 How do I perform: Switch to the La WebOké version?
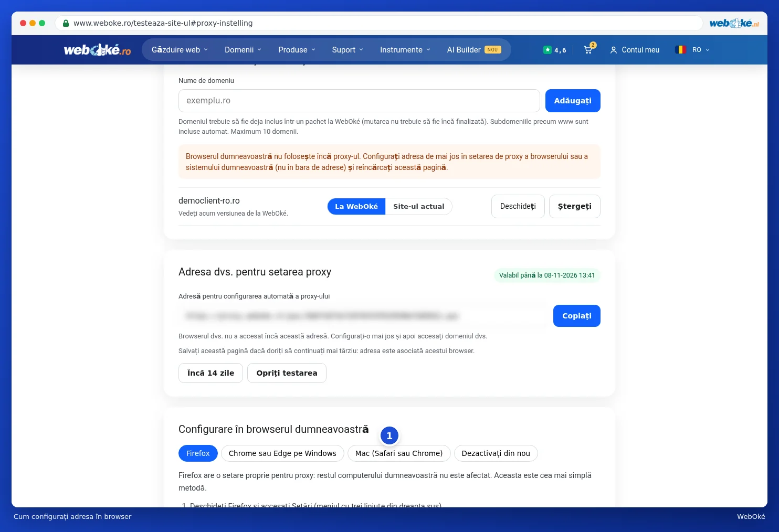point(356,207)
